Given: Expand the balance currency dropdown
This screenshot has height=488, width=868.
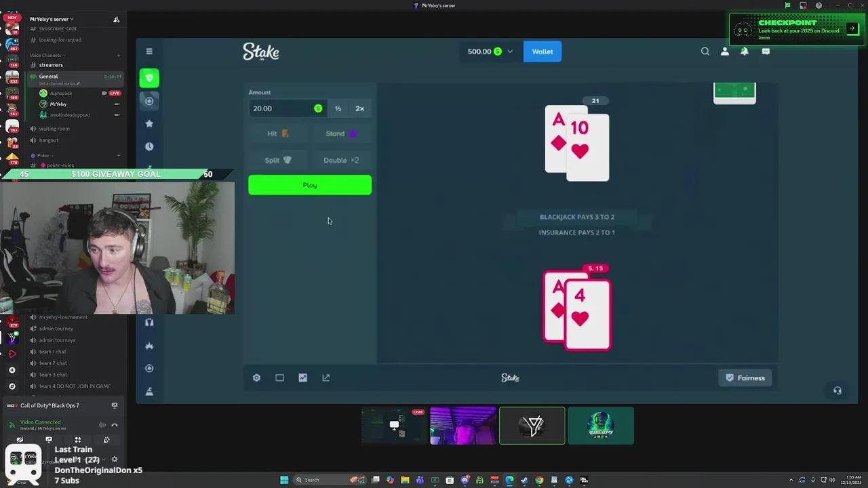Looking at the screenshot, I should (510, 52).
